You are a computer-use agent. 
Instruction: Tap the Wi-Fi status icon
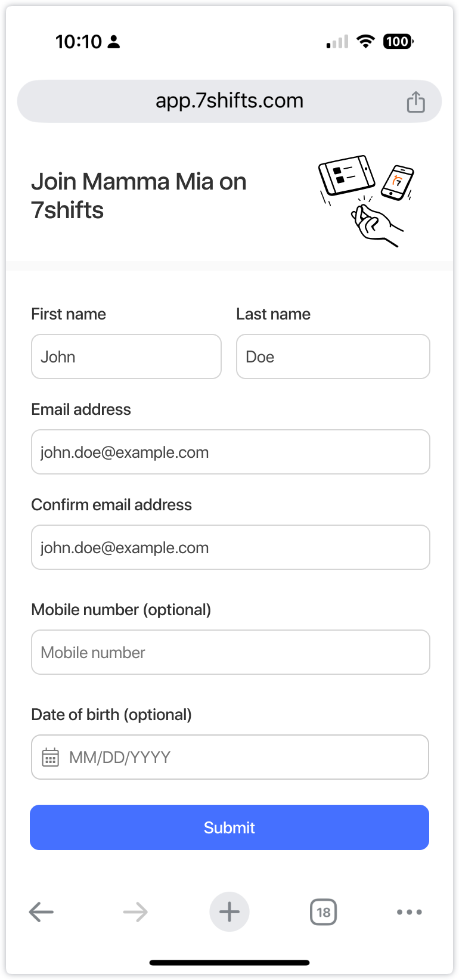click(365, 41)
